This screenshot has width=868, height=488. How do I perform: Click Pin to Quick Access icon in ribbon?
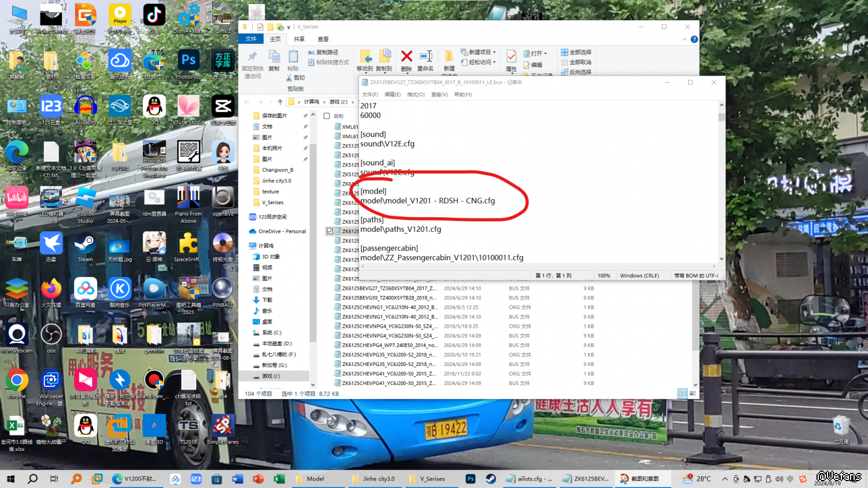pyautogui.click(x=252, y=57)
